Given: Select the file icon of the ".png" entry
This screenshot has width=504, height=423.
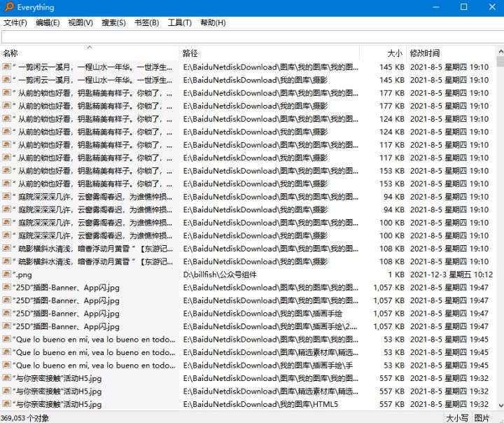Looking at the screenshot, I should [x=6, y=275].
